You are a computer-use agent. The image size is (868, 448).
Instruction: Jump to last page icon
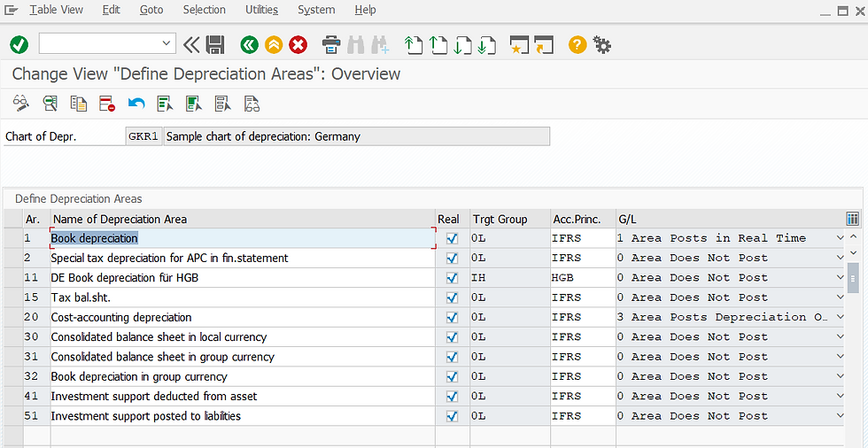486,44
